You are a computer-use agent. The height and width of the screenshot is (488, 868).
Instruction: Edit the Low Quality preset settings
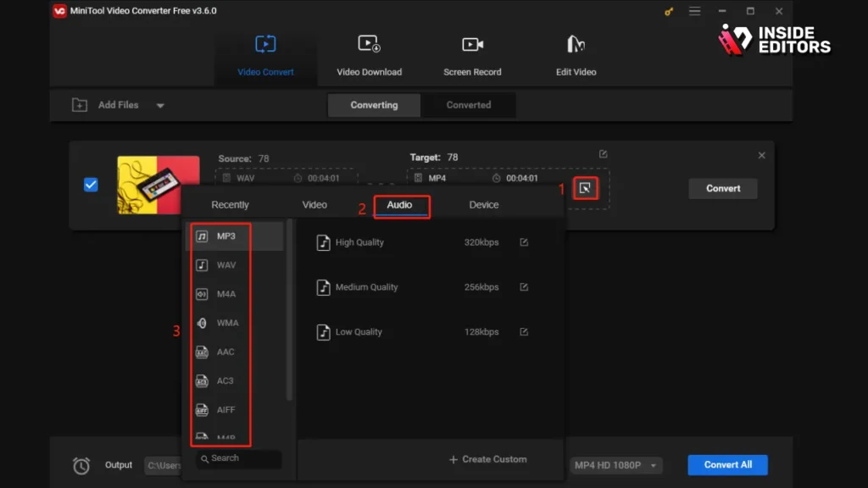click(x=524, y=332)
